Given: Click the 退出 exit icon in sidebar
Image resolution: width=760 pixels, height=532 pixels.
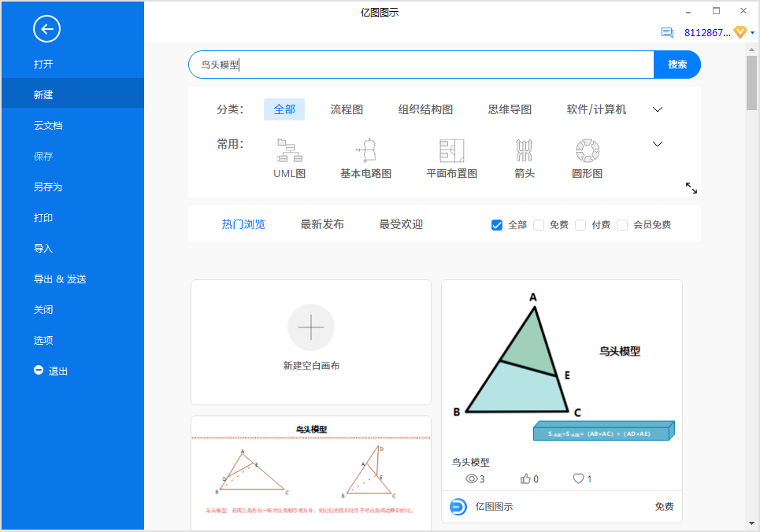Looking at the screenshot, I should click(x=39, y=370).
